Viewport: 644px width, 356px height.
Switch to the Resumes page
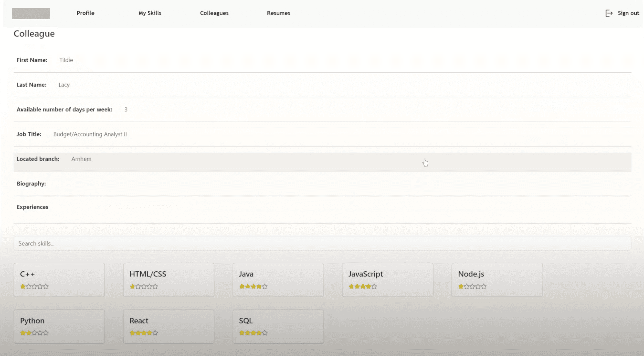[278, 13]
